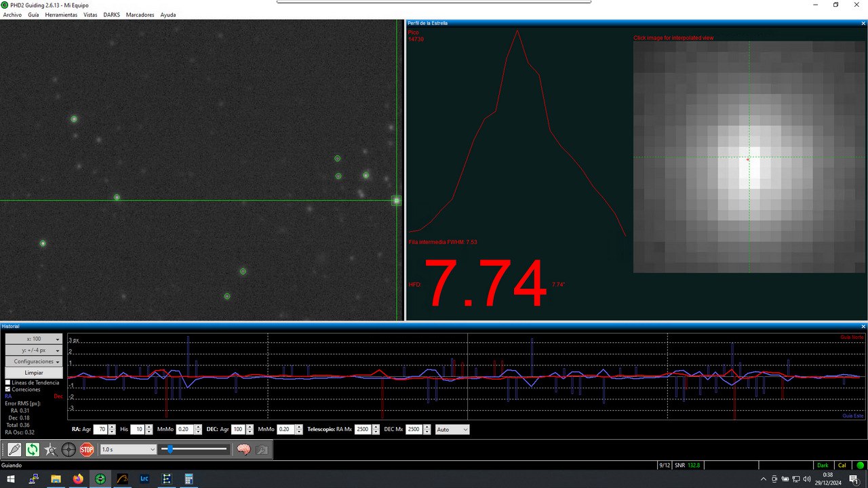Viewport: 868px width, 488px height.
Task: Click the Dark status bar indicator
Action: coord(823,466)
